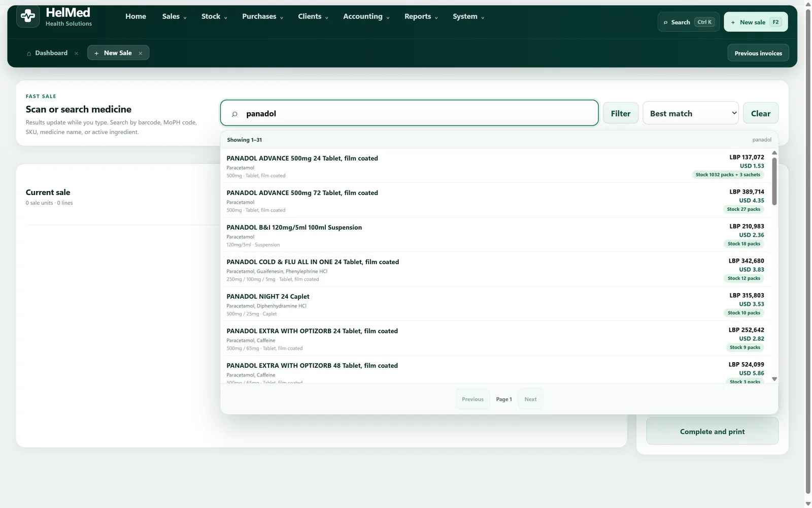The image size is (812, 508).
Task: Click the Stock 27 packs badge
Action: pos(743,209)
